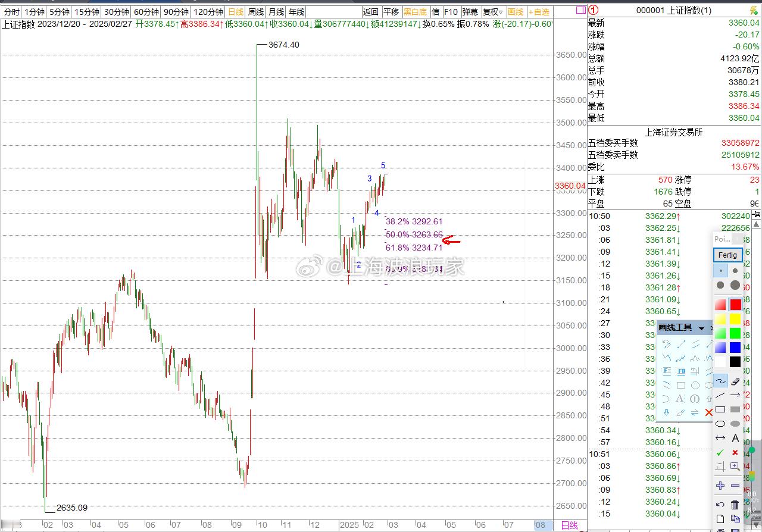
Task: Toggle the 黑白底 background mode
Action: click(414, 12)
